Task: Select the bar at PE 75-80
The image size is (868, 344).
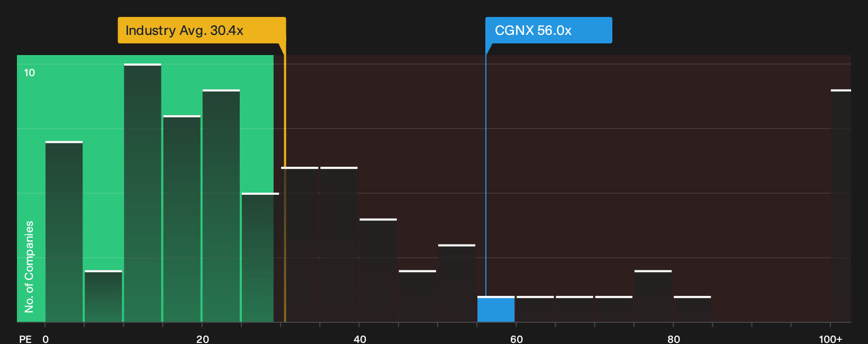Action: click(653, 296)
